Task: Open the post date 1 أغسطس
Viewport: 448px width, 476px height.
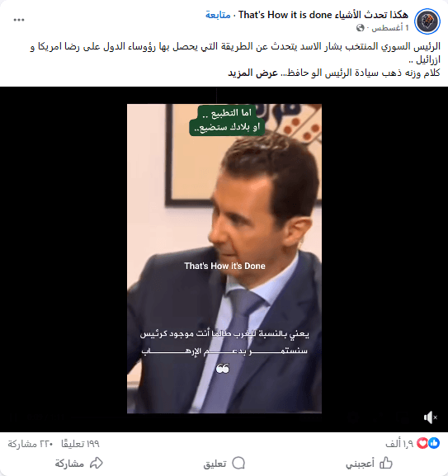Action: point(390,28)
